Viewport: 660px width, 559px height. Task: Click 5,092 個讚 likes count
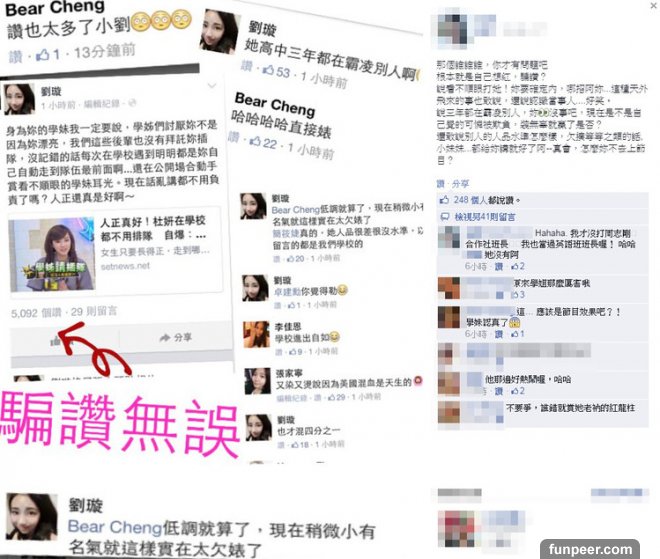tap(36, 313)
